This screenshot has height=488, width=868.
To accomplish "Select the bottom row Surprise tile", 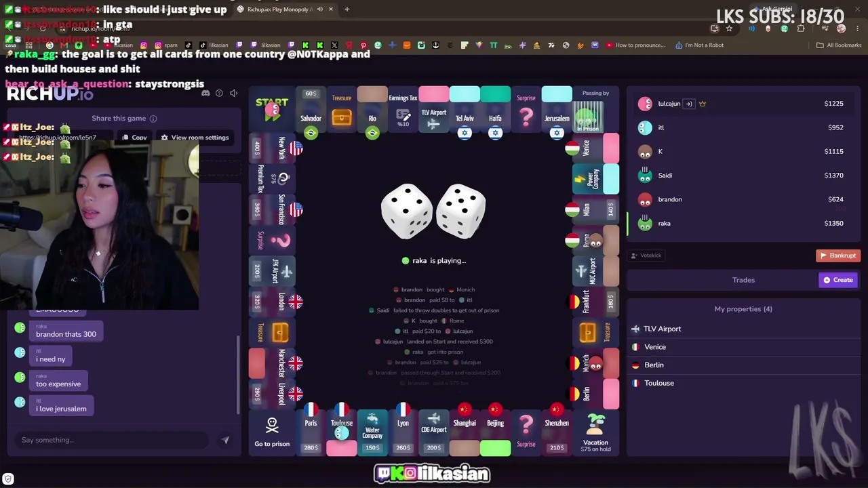I will tap(526, 433).
